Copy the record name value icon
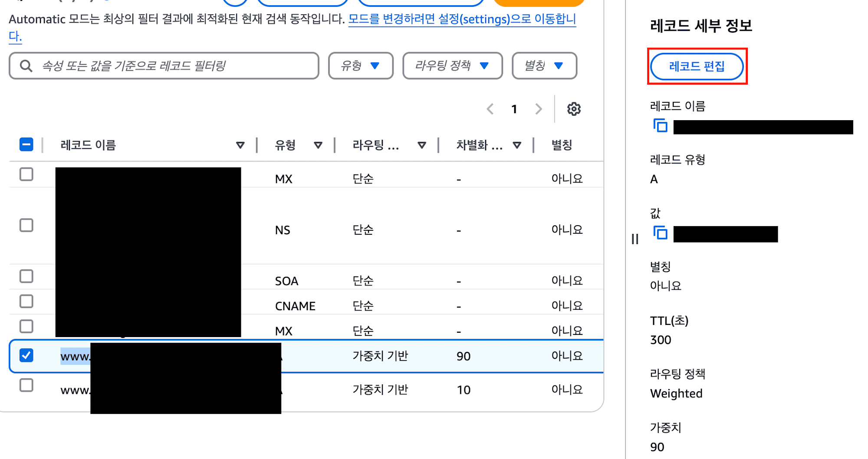Image resolution: width=868 pixels, height=459 pixels. pyautogui.click(x=660, y=126)
